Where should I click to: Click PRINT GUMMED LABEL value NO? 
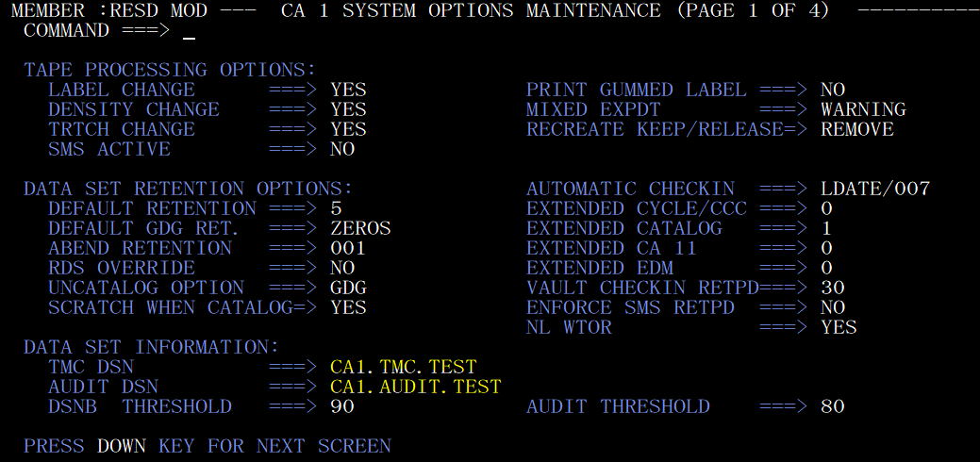click(833, 90)
